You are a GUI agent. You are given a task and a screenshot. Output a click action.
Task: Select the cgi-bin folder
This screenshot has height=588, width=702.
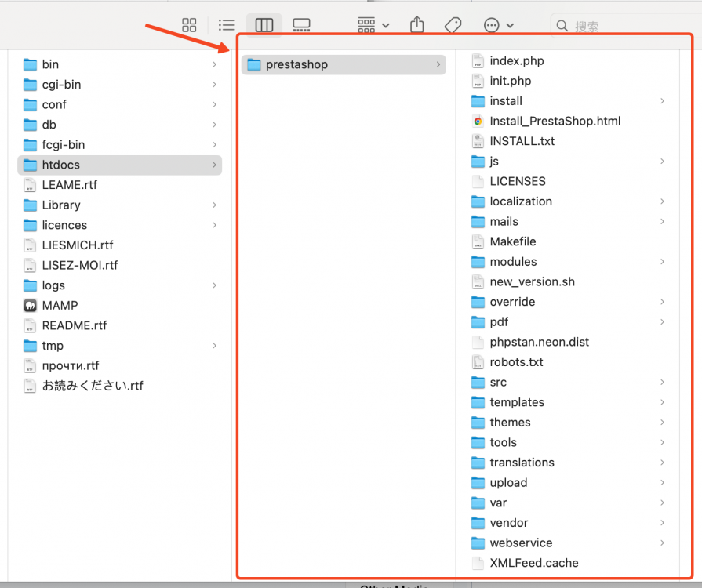pyautogui.click(x=119, y=85)
